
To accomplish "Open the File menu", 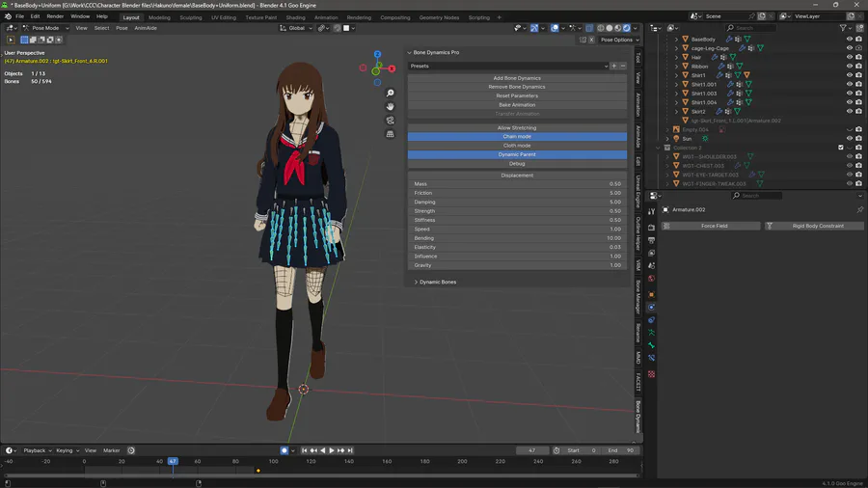I will 20,16.
